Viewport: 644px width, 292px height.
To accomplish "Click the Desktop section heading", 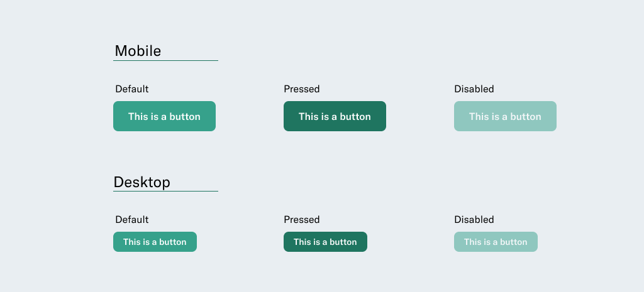I will pos(142,182).
